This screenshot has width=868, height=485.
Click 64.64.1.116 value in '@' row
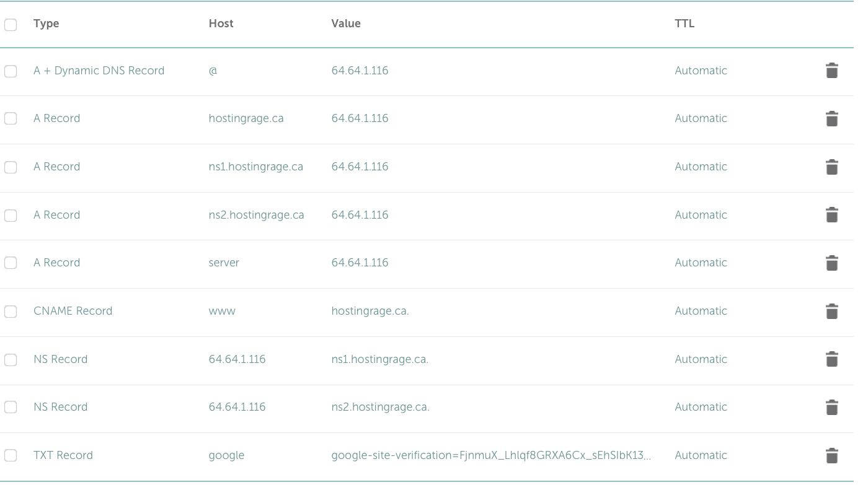360,71
